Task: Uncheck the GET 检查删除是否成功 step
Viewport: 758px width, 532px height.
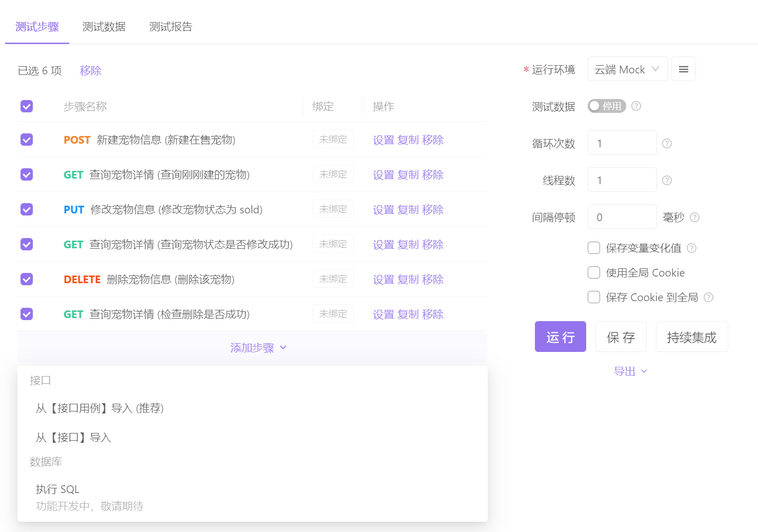Action: pos(27,314)
